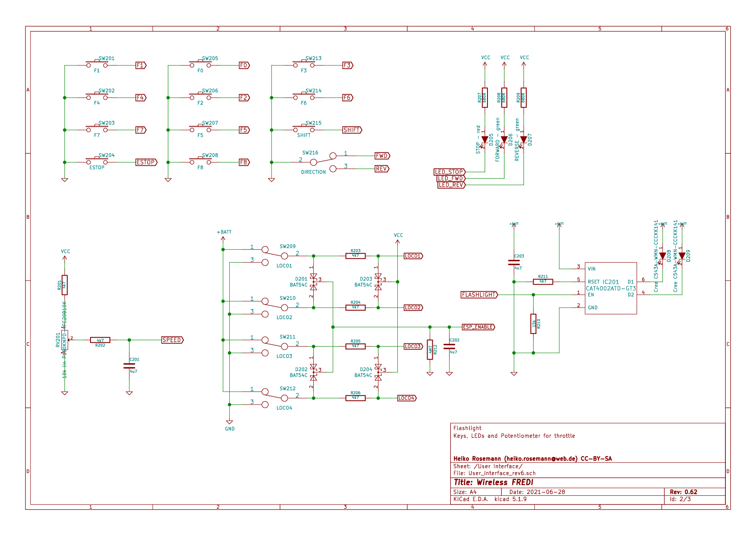Click the Heiko Rosemann author line
Viewport: 756px width, 535px height.
(532, 459)
